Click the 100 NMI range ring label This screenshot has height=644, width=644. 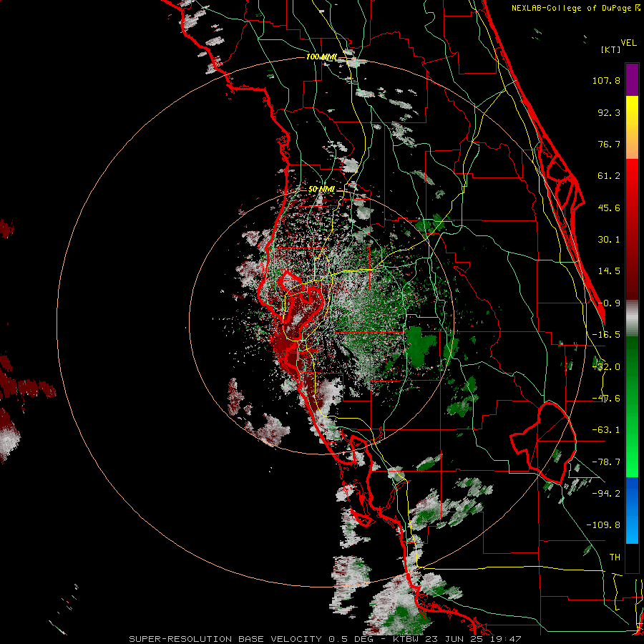click(321, 57)
